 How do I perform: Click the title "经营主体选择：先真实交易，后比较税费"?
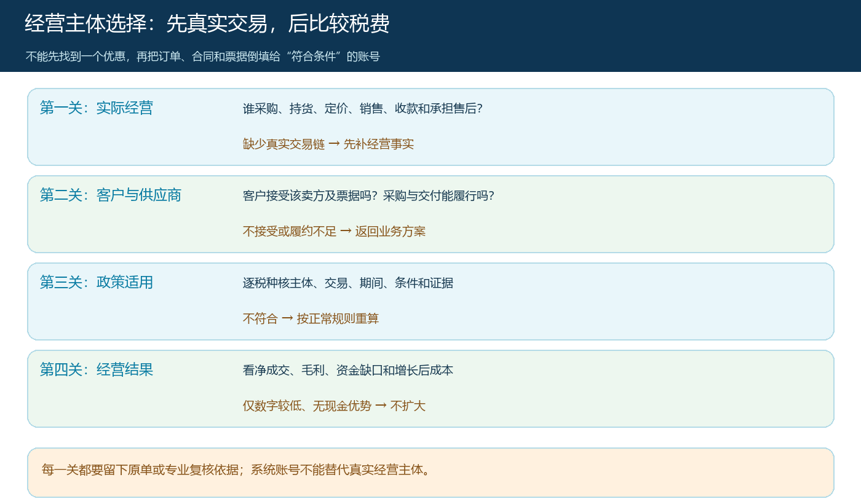[207, 24]
